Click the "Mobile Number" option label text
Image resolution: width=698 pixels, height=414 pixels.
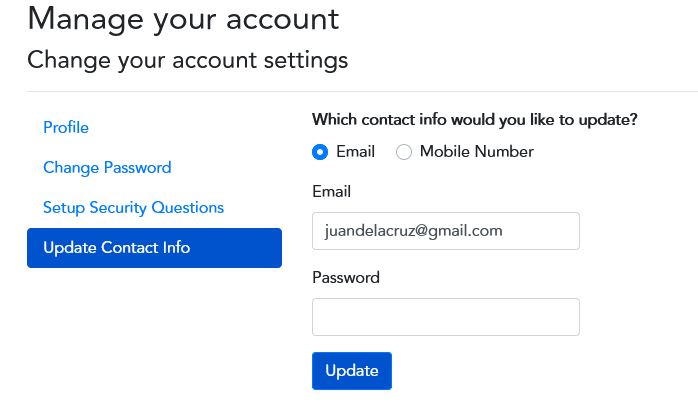pos(476,152)
